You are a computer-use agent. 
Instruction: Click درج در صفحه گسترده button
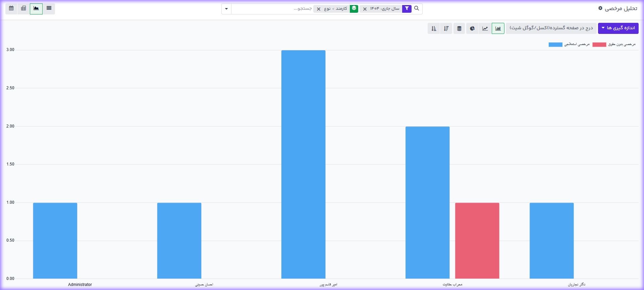pos(551,28)
